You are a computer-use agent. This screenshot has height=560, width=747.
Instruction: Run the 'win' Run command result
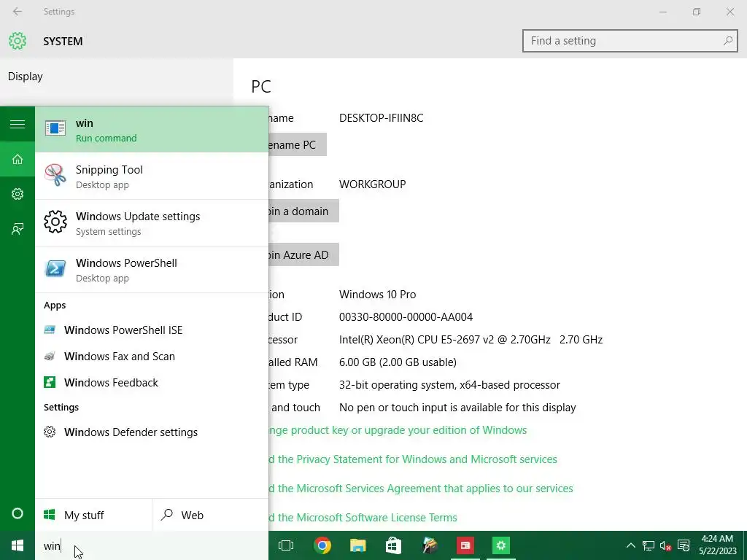[152, 130]
